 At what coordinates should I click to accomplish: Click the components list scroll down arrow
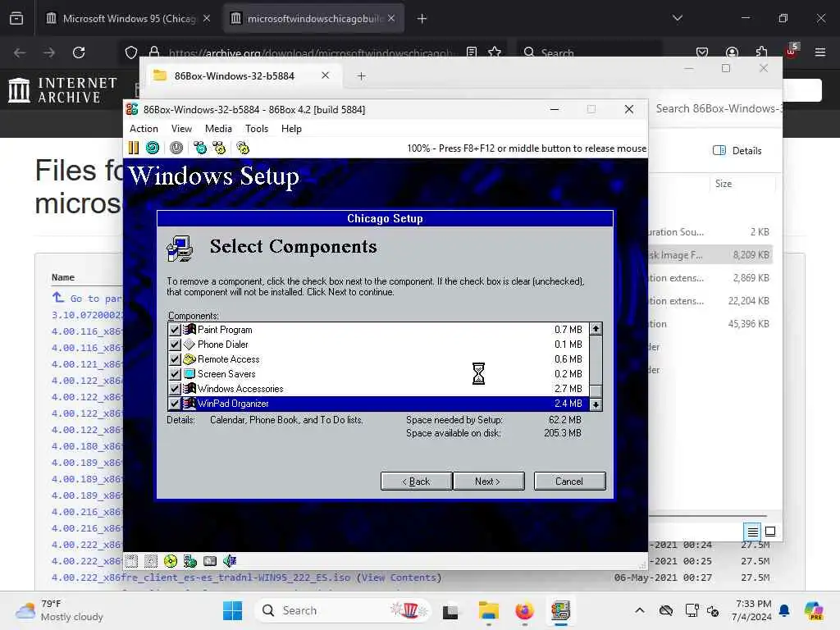(596, 404)
